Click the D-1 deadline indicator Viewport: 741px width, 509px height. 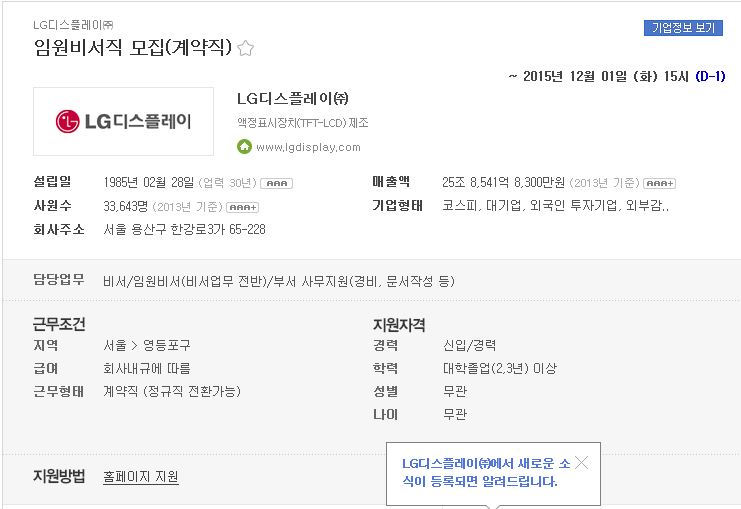pos(710,76)
